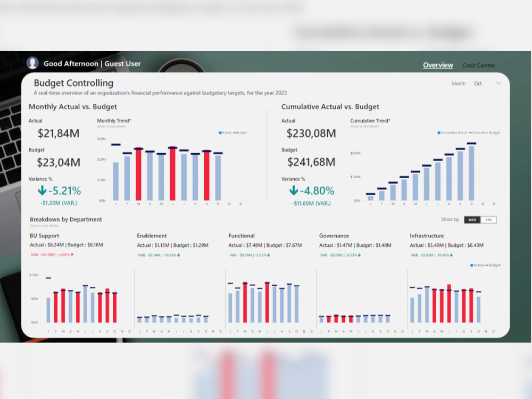Expand the chevron next to Oct selector

tap(498, 84)
